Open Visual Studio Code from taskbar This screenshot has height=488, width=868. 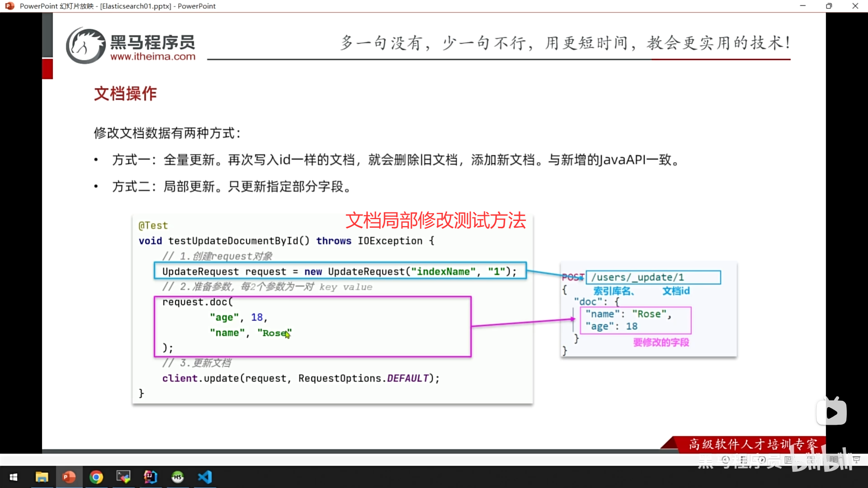[205, 477]
